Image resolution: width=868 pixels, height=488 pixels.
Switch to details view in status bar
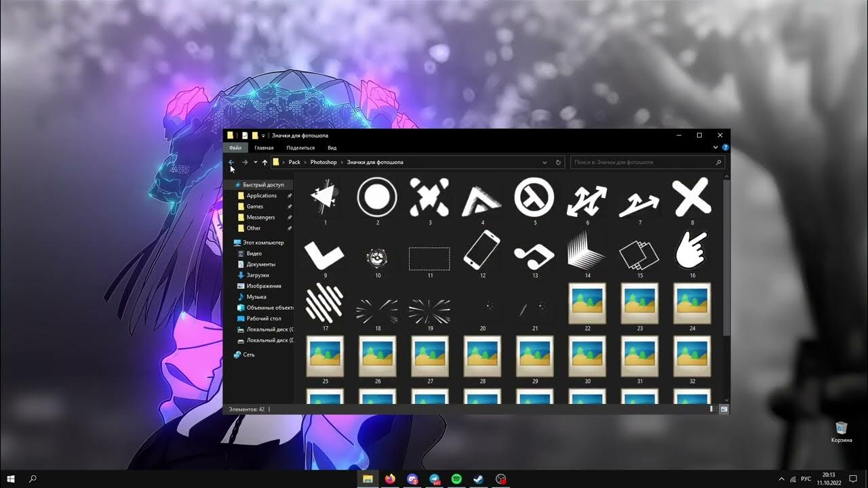(x=713, y=409)
